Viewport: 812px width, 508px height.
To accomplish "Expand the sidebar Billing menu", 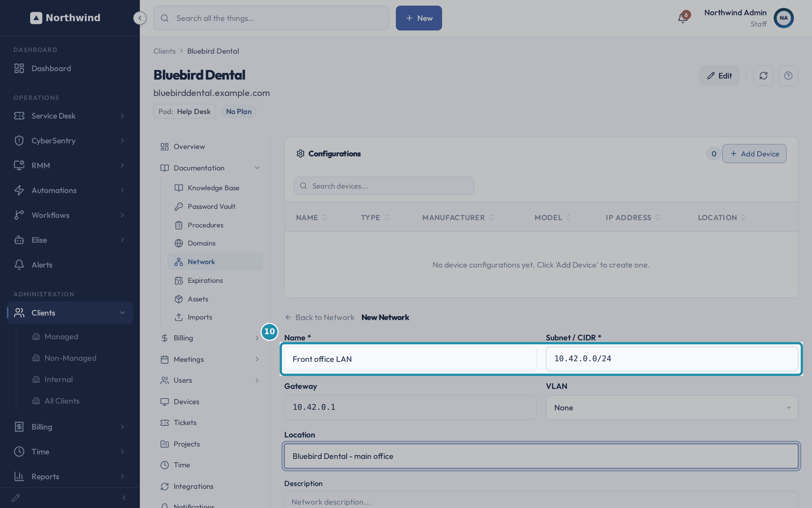I will [x=70, y=427].
